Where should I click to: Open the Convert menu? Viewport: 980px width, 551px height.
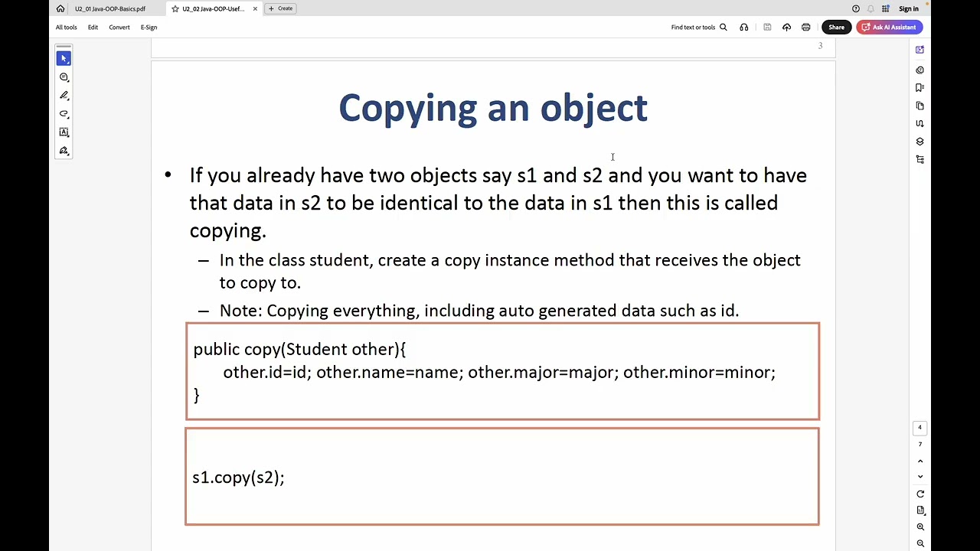coord(119,28)
